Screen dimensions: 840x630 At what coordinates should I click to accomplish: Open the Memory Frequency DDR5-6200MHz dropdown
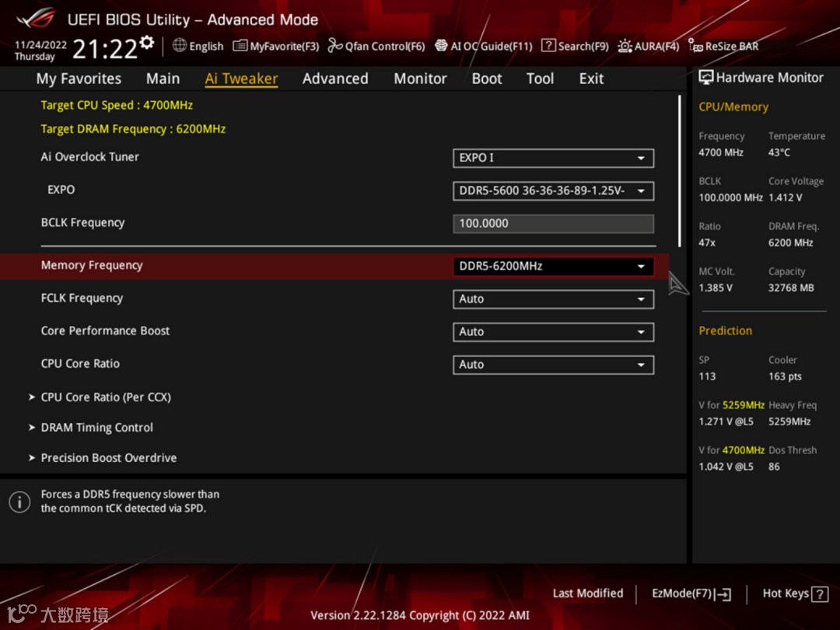click(x=554, y=266)
